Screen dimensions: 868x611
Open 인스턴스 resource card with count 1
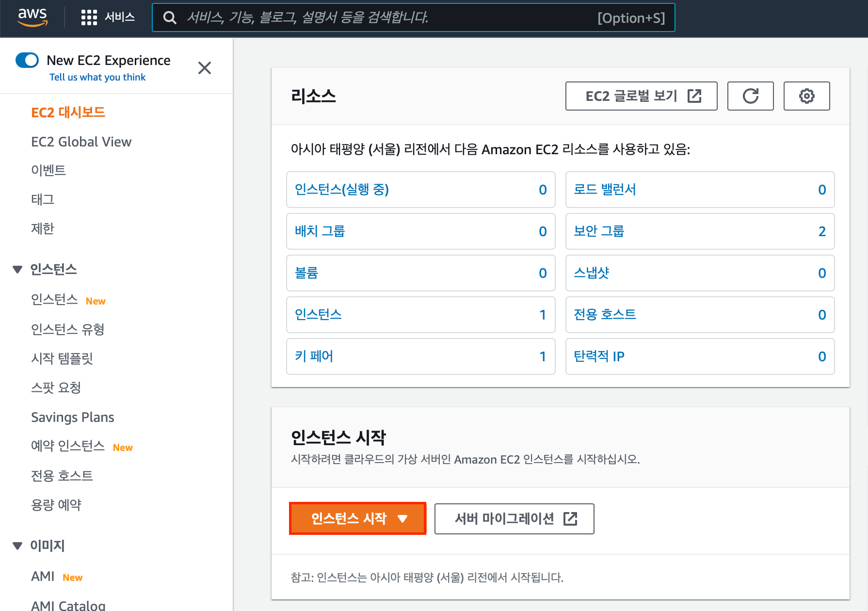(x=420, y=315)
